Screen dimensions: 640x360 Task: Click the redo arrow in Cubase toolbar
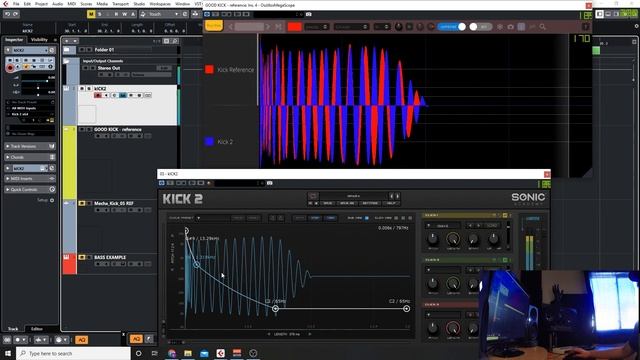(16, 14)
